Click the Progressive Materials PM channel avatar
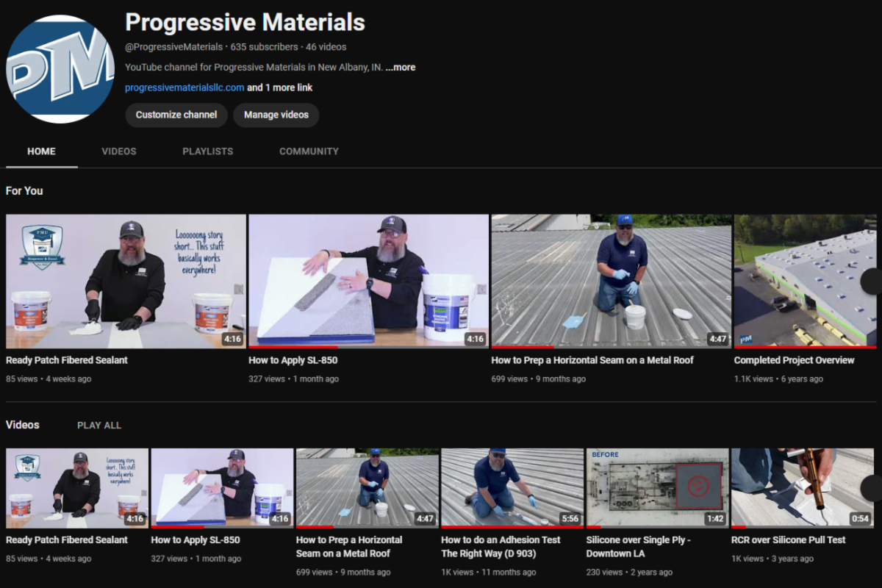The height and width of the screenshot is (588, 882). 60,69
